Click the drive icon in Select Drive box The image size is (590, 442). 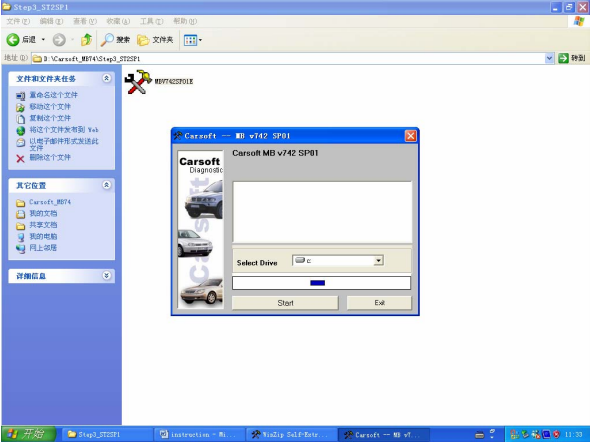[300, 260]
